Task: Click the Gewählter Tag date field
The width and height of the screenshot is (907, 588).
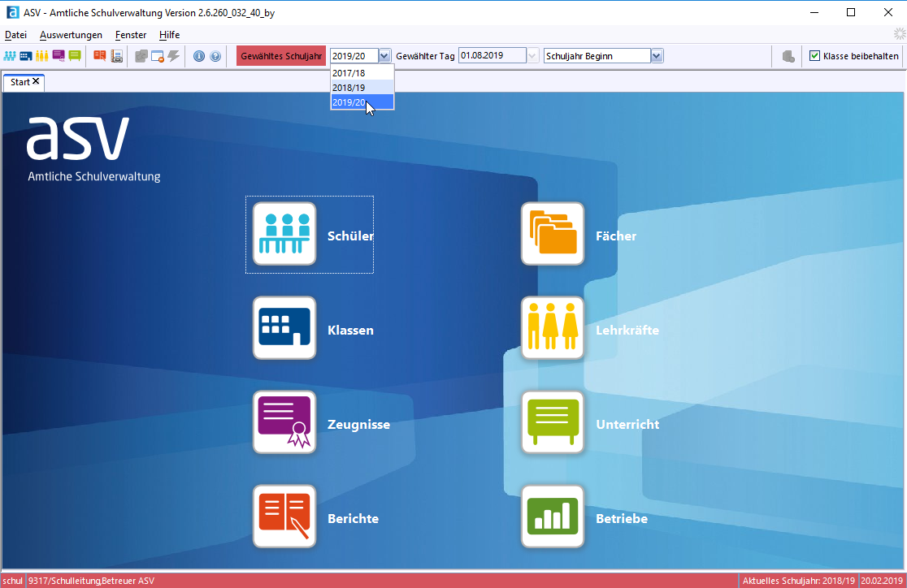Action: 492,56
